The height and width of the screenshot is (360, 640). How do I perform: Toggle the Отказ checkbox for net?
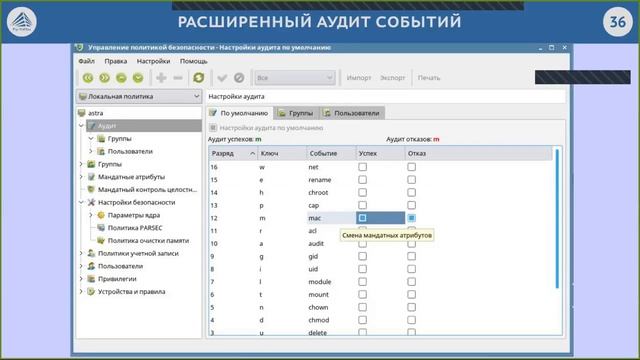411,167
